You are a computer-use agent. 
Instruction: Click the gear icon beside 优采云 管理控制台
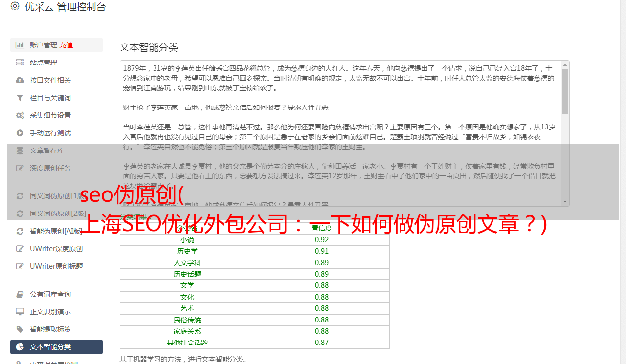[x=15, y=6]
